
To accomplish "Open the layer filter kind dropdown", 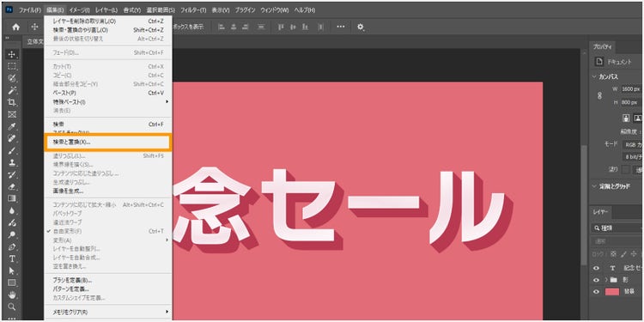I will pyautogui.click(x=617, y=228).
